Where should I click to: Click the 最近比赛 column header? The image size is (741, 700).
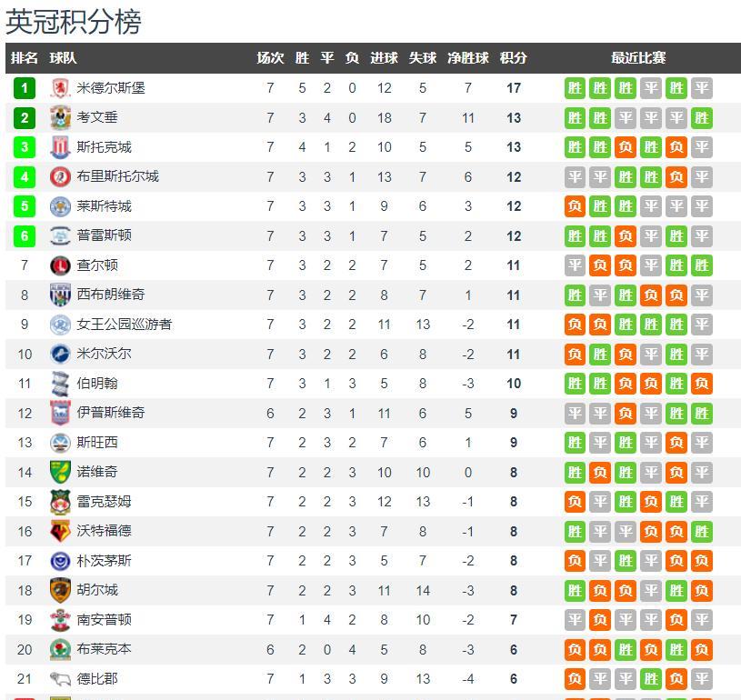[638, 57]
